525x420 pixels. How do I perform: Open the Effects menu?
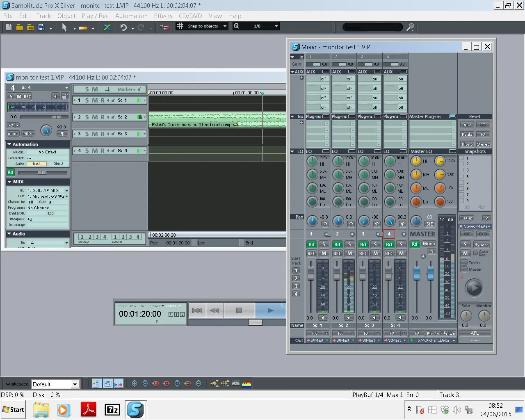(163, 16)
